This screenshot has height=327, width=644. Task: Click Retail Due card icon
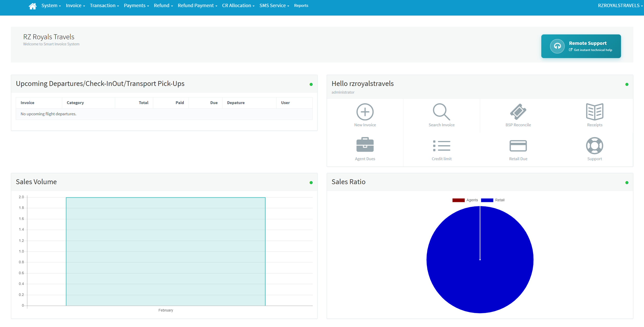[518, 146]
